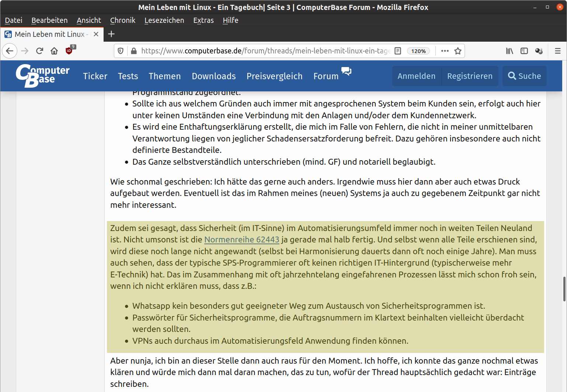Click the Anmelden button
The width and height of the screenshot is (567, 392).
(x=416, y=76)
